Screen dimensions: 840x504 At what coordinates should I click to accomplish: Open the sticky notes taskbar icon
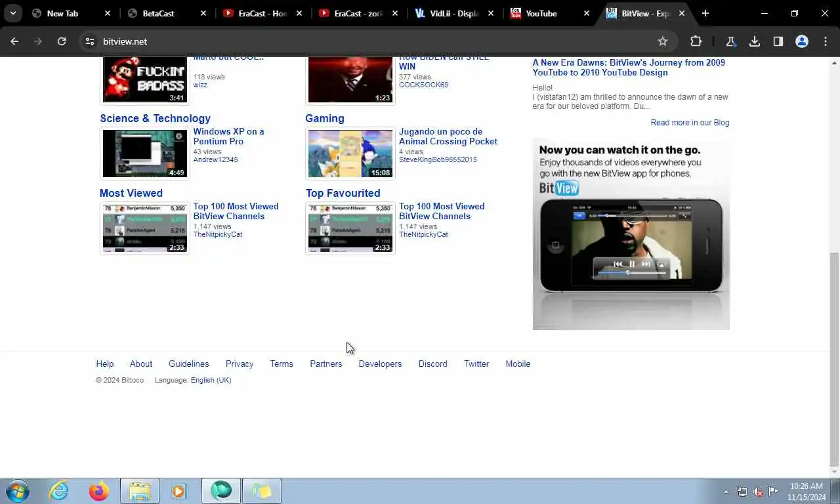[x=262, y=491]
